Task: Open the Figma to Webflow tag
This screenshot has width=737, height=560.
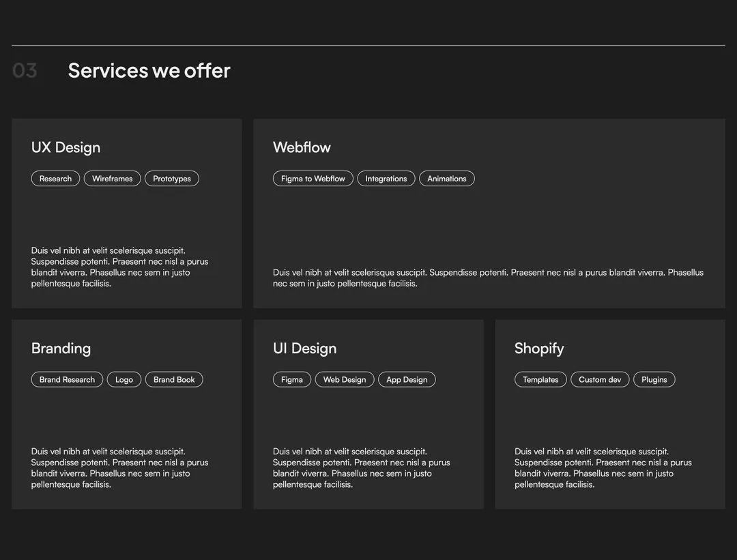Action: 313,179
